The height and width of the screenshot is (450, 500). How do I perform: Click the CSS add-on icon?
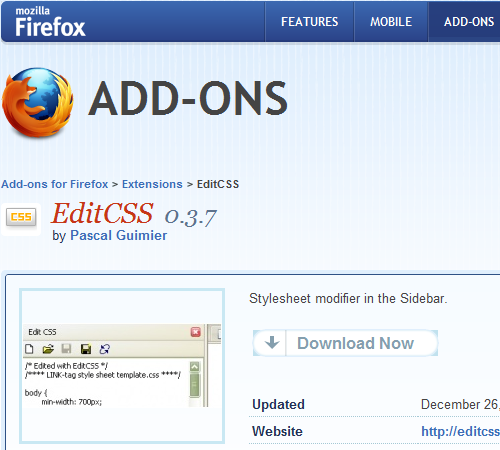(x=21, y=219)
